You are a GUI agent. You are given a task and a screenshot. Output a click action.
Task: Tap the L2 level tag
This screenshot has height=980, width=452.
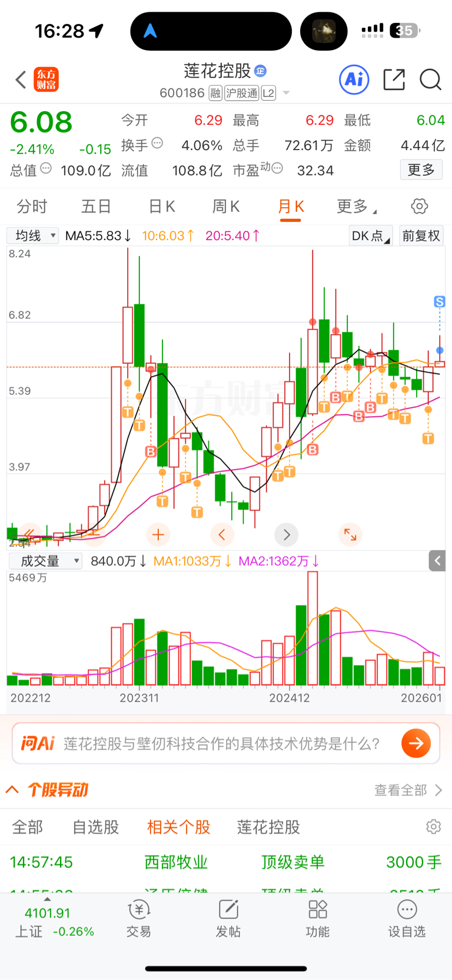268,93
